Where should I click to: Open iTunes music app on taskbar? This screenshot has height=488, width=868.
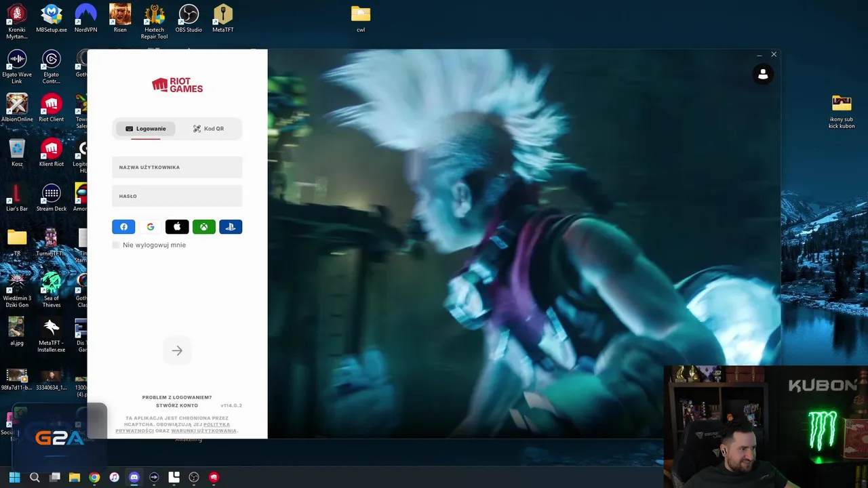coord(115,477)
